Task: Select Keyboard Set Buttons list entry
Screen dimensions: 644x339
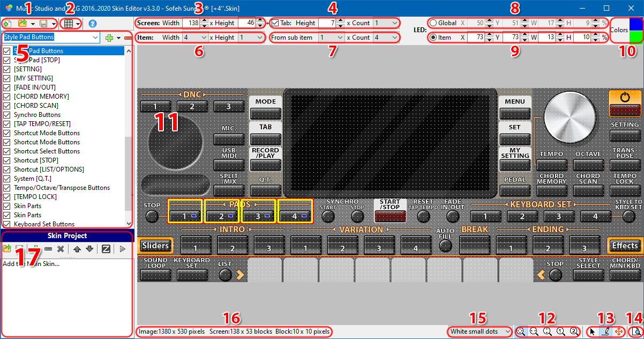Action: pos(44,224)
